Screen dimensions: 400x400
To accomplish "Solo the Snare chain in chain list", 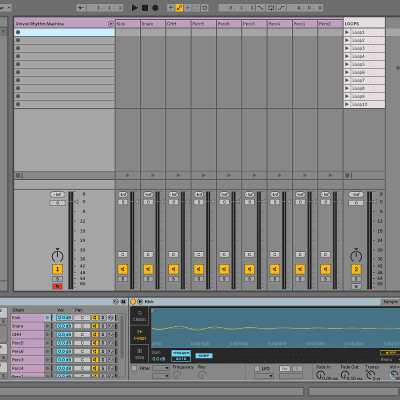I will (x=103, y=326).
